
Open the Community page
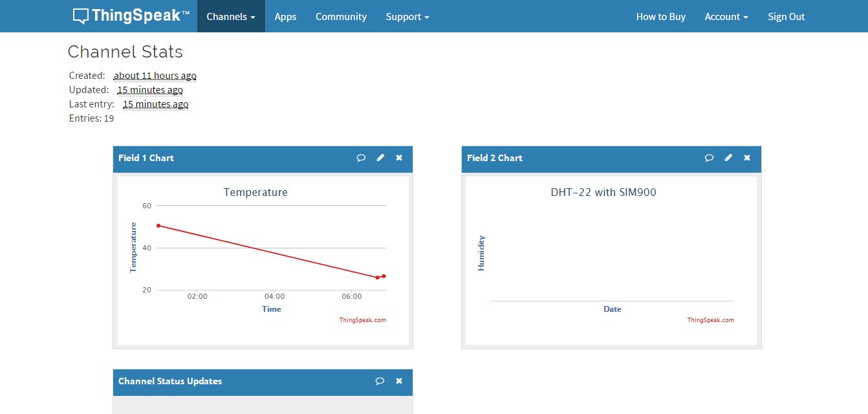[x=341, y=16]
